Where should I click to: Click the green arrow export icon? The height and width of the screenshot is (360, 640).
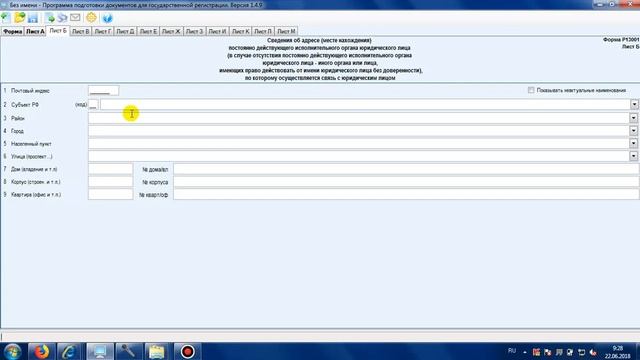point(50,18)
